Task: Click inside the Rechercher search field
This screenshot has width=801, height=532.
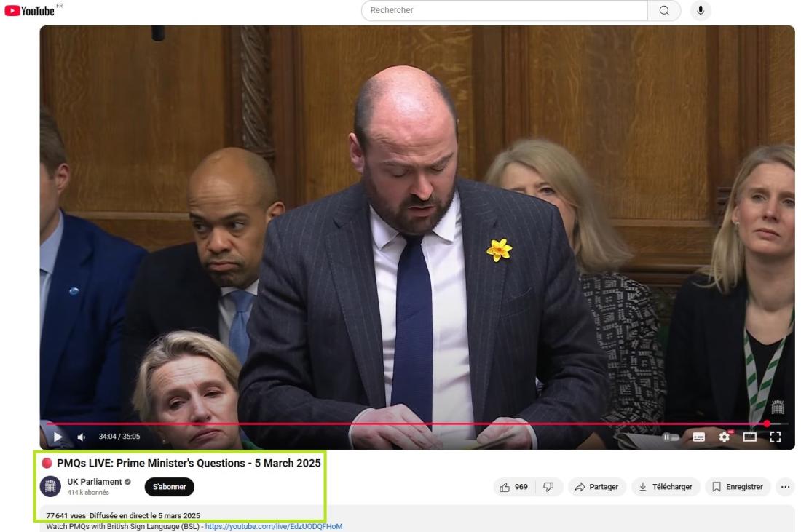Action: [x=504, y=10]
